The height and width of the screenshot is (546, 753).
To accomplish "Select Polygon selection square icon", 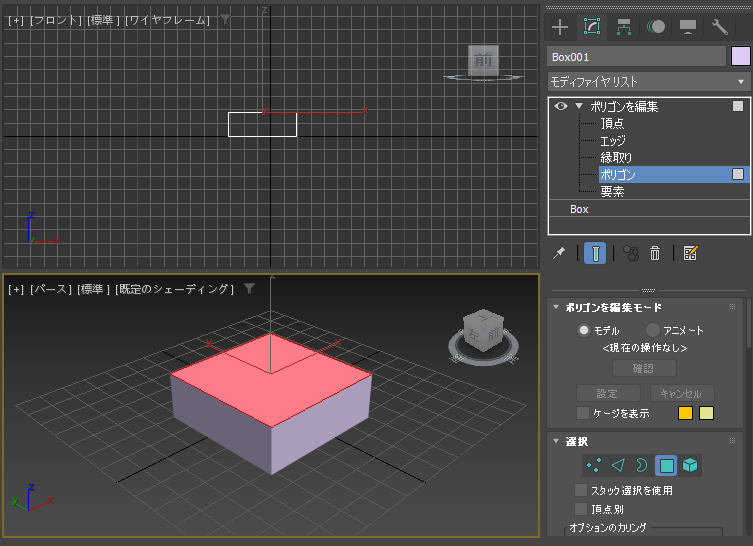I will [666, 465].
